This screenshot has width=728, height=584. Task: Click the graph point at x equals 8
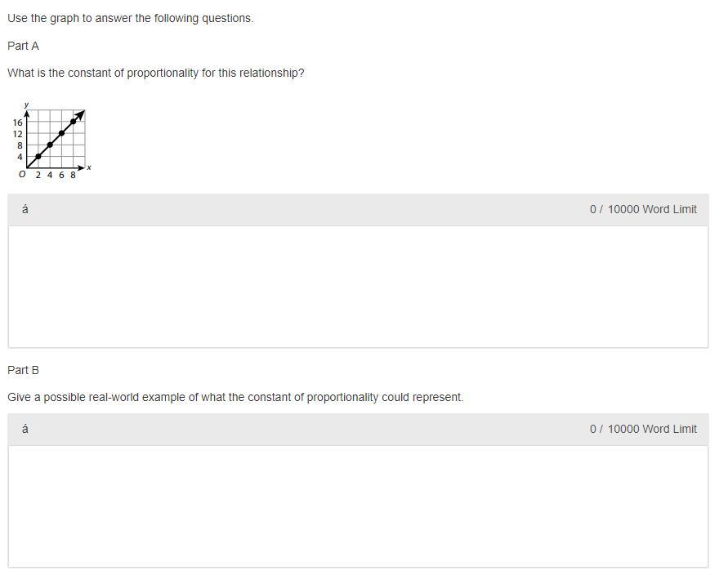click(73, 122)
